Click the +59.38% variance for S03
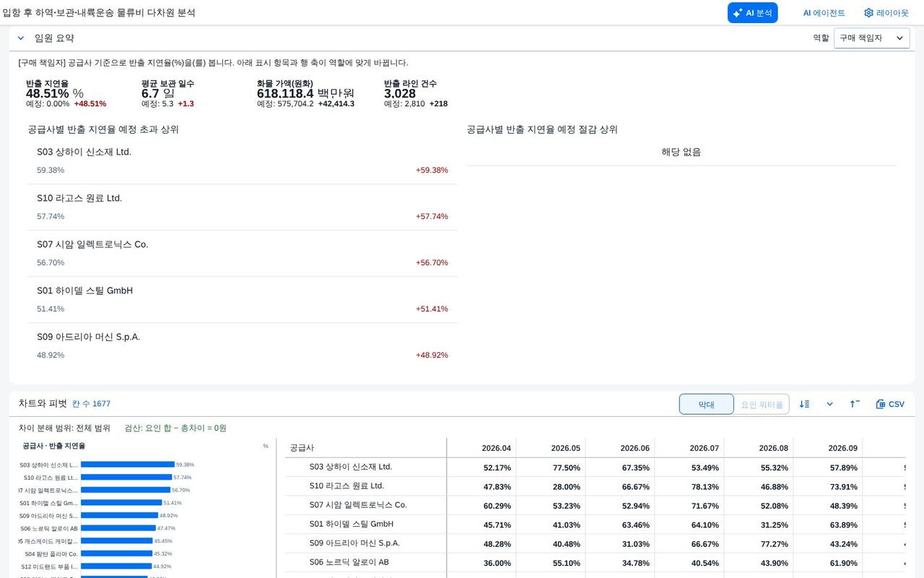The height and width of the screenshot is (578, 924). [x=432, y=170]
